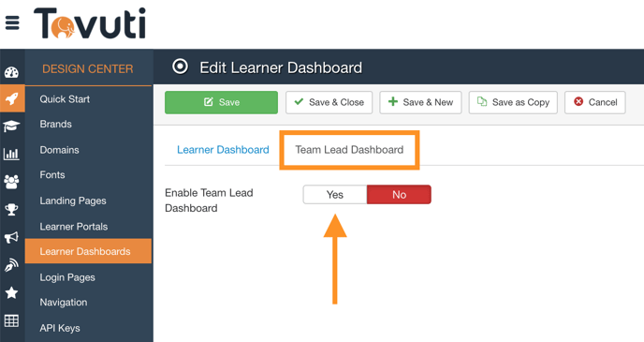Viewport: 644px width, 342px height.
Task: Switch to the Learner Dashboard tab
Action: click(x=223, y=150)
